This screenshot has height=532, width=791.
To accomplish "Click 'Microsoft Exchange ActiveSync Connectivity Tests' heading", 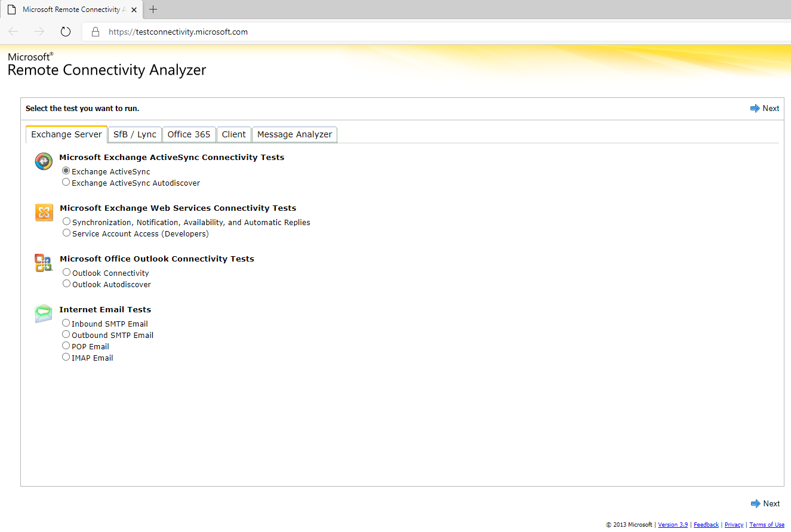I will click(172, 158).
